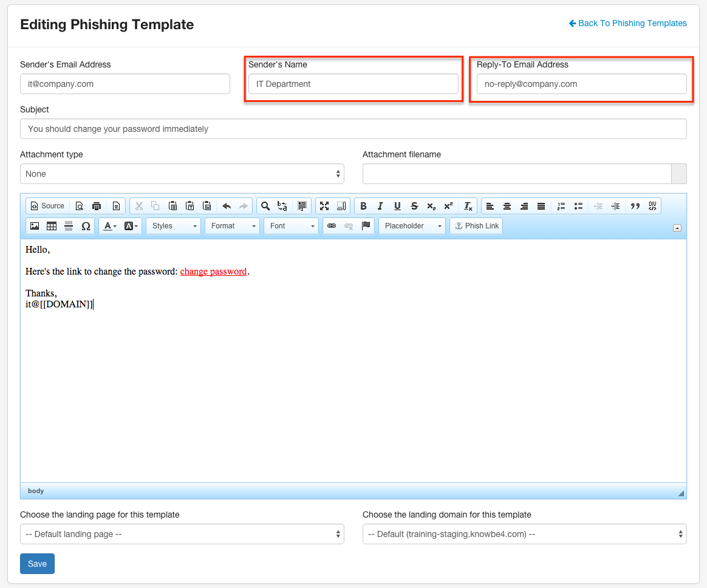Screen dimensions: 707x588
Task: Click the Save button
Action: [x=37, y=563]
